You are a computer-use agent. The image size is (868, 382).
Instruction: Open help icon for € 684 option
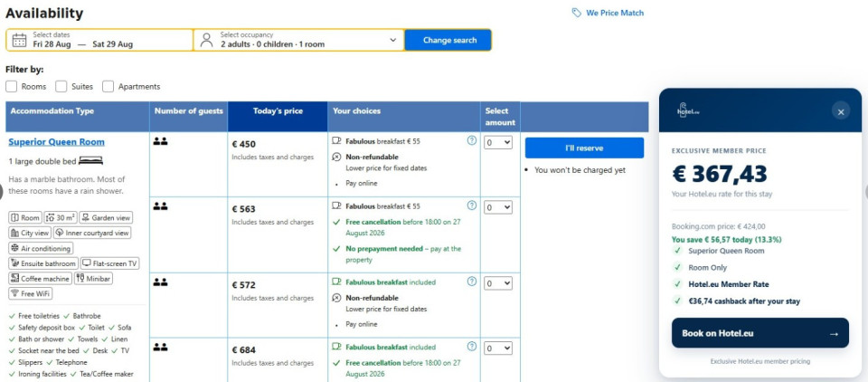pyautogui.click(x=472, y=346)
